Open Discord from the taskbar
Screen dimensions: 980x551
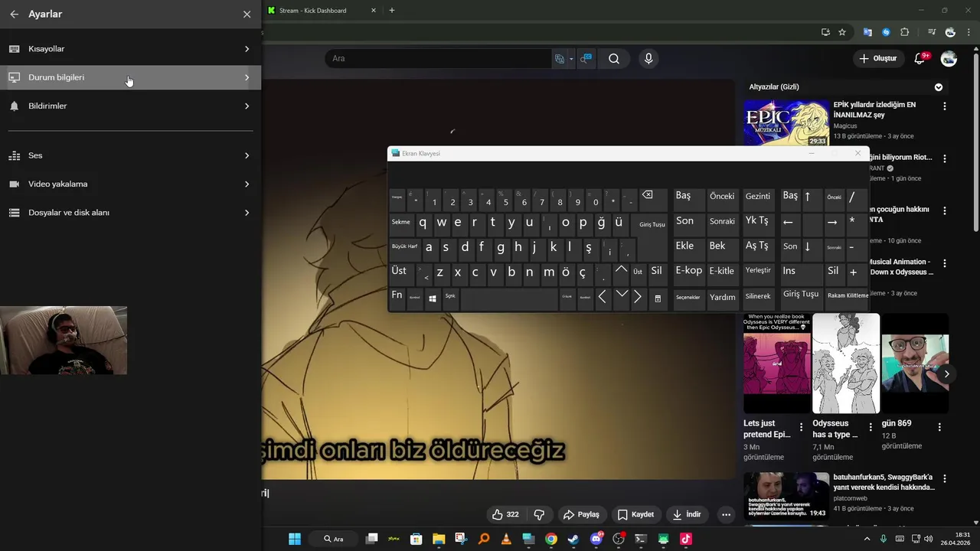click(x=596, y=539)
